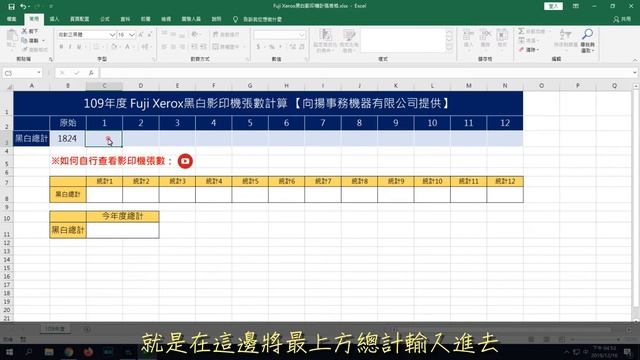Click the Sort and Filter icon
640x360 pixels.
[565, 35]
